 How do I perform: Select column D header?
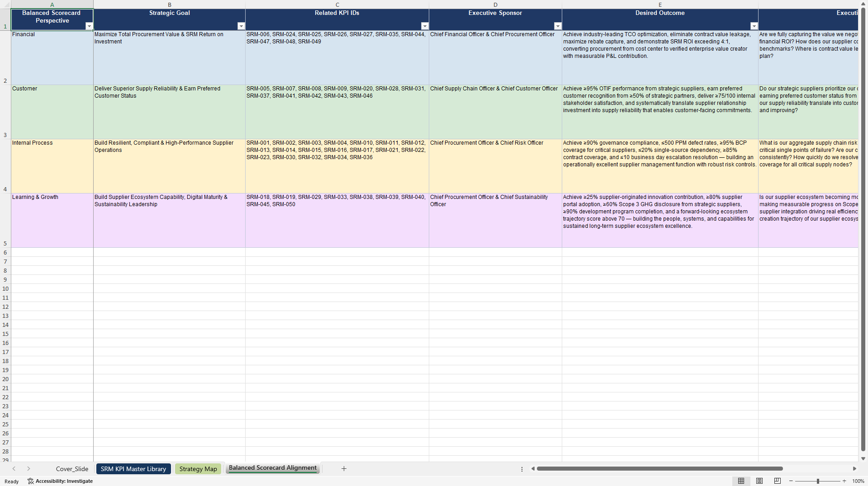tap(495, 5)
